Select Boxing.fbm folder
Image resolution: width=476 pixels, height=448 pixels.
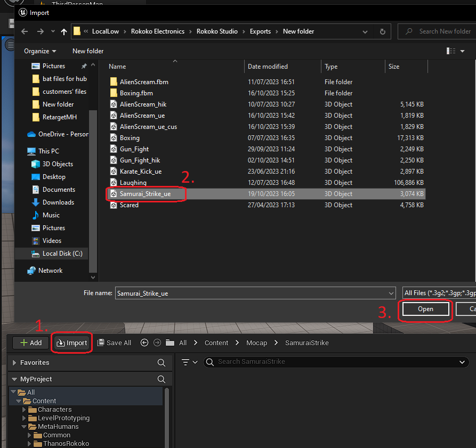136,93
